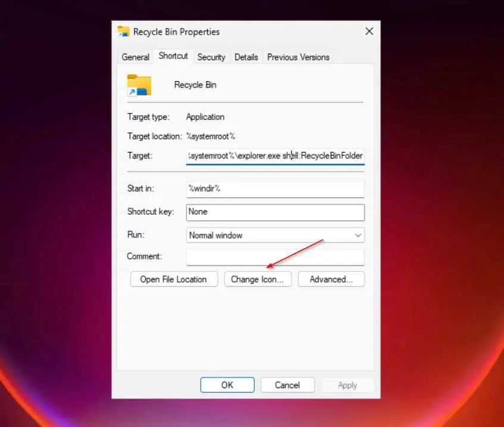This screenshot has width=504, height=427.
Task: Open the Security tab
Action: (x=211, y=57)
